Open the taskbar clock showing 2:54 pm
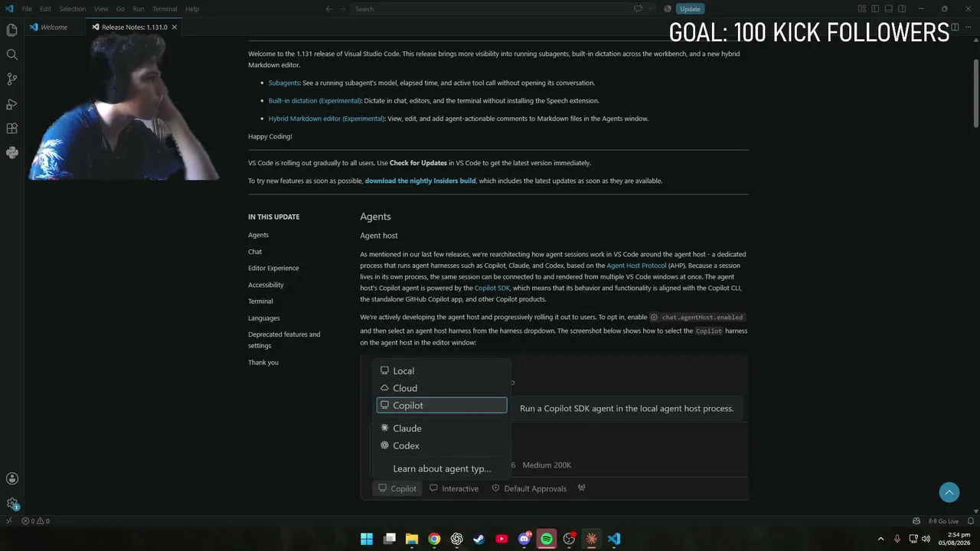 (x=954, y=539)
